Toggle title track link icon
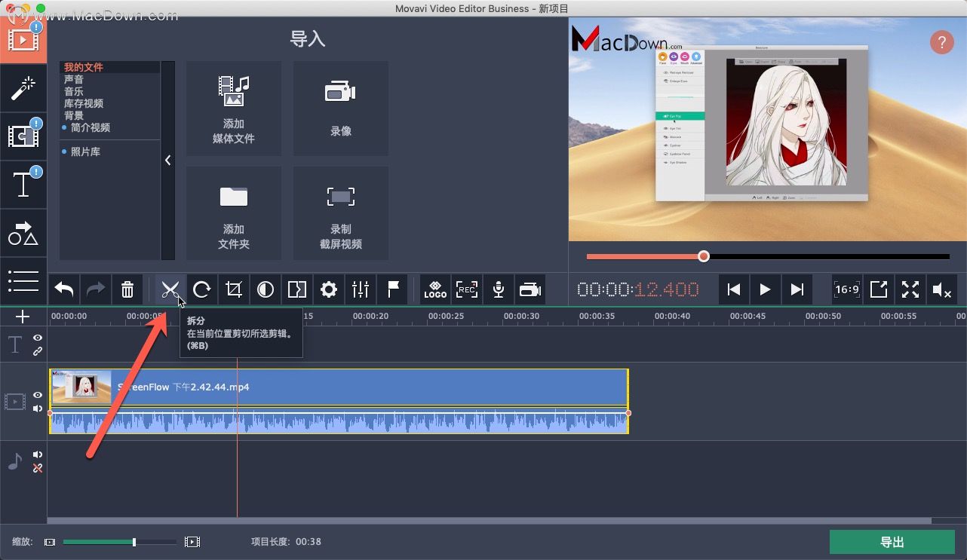Image resolution: width=967 pixels, height=560 pixels. [38, 351]
